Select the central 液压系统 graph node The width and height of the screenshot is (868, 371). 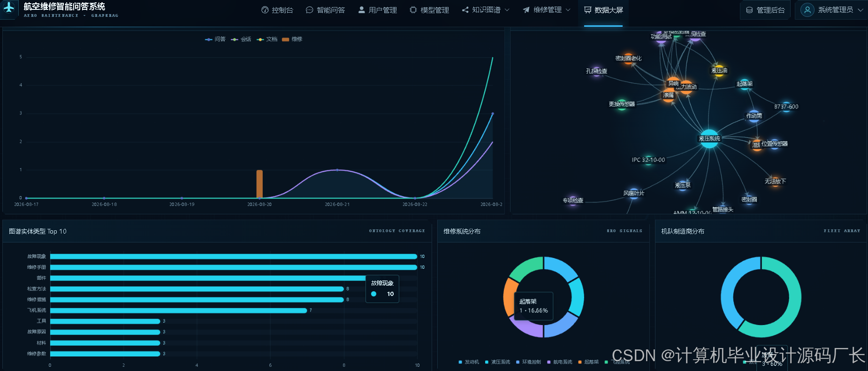point(709,139)
